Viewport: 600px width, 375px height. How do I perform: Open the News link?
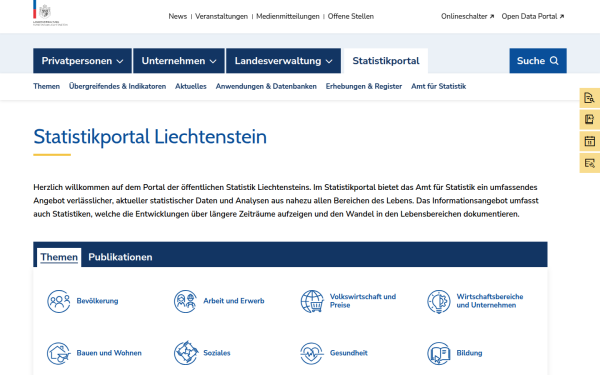[x=178, y=16]
